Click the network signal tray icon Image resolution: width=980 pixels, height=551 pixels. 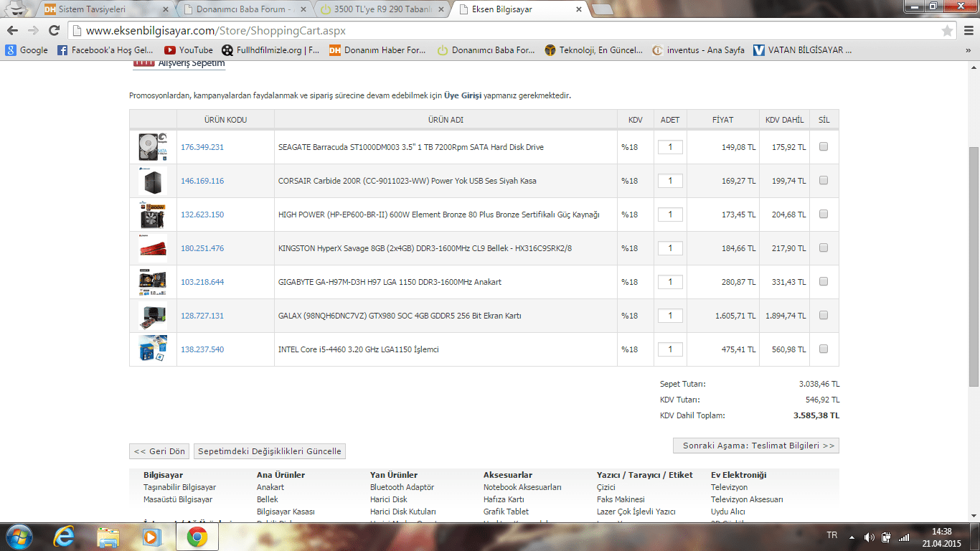click(904, 537)
